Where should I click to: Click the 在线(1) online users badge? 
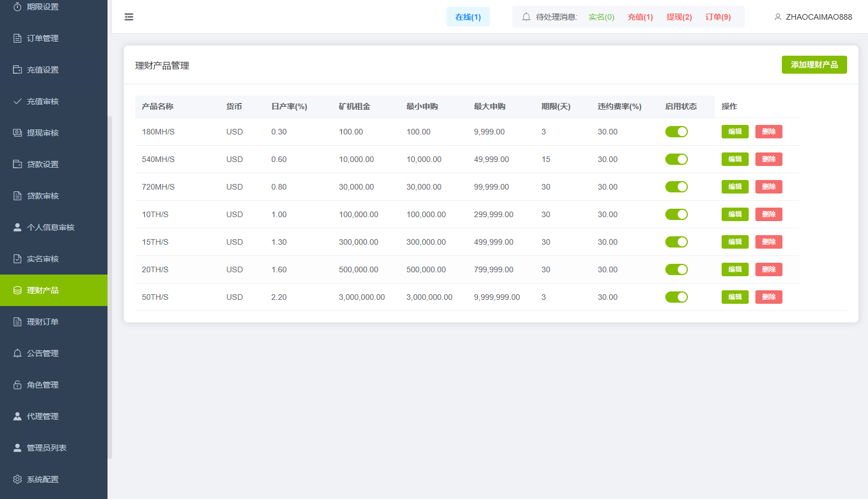(468, 17)
